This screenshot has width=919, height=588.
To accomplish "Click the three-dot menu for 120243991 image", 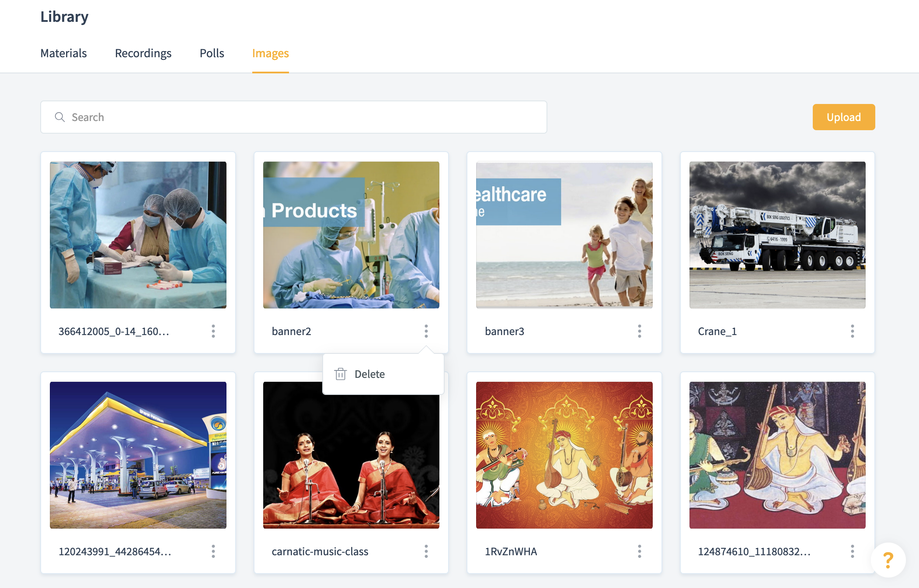I will (x=213, y=551).
